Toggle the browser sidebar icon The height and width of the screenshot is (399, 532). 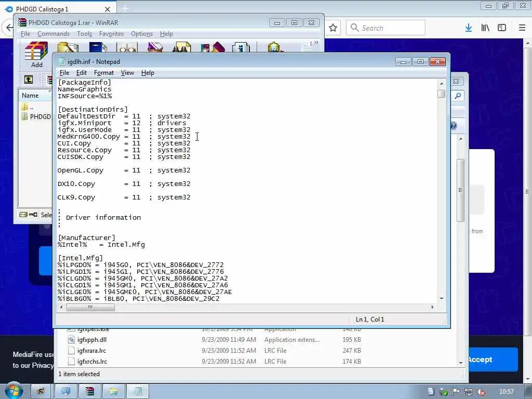502,28
